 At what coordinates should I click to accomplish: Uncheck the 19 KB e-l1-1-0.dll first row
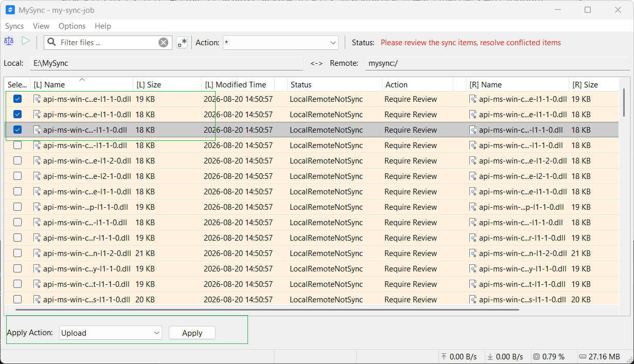point(17,99)
